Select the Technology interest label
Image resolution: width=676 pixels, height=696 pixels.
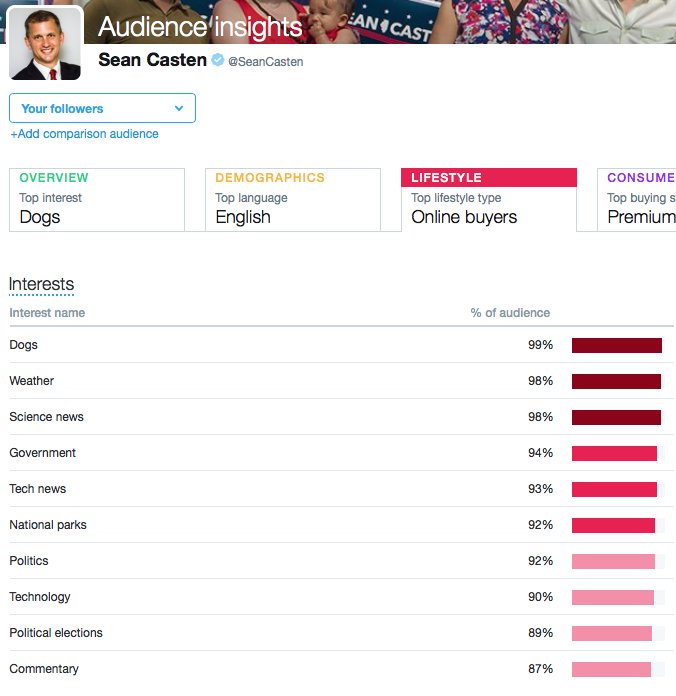click(x=40, y=597)
